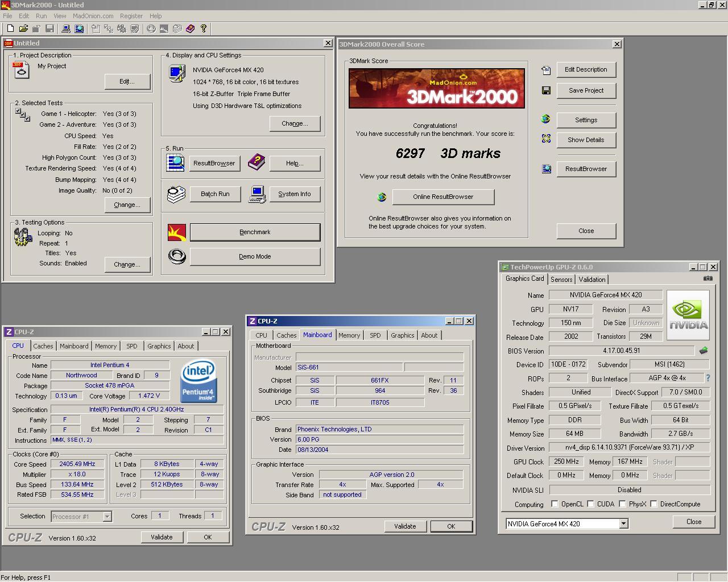Click Validate in left CPU-Z window
This screenshot has width=728, height=582.
point(162,537)
